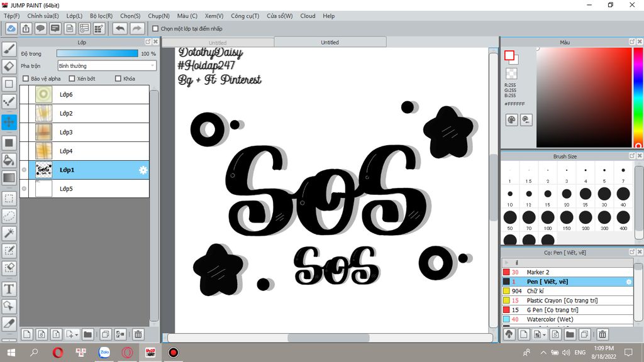Choose brush size 10

pos(509,196)
